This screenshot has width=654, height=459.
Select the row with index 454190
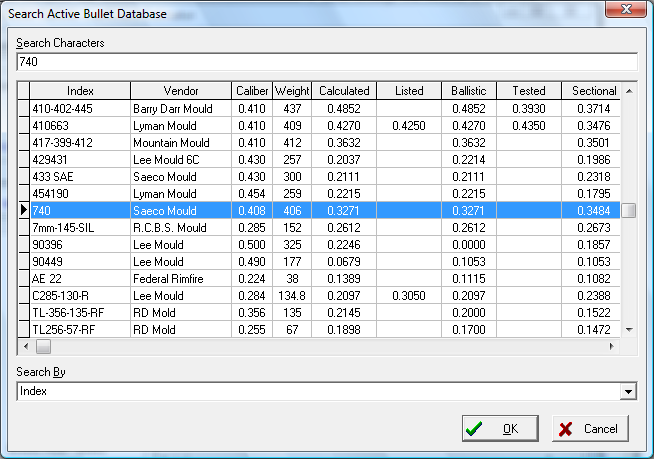pos(319,194)
